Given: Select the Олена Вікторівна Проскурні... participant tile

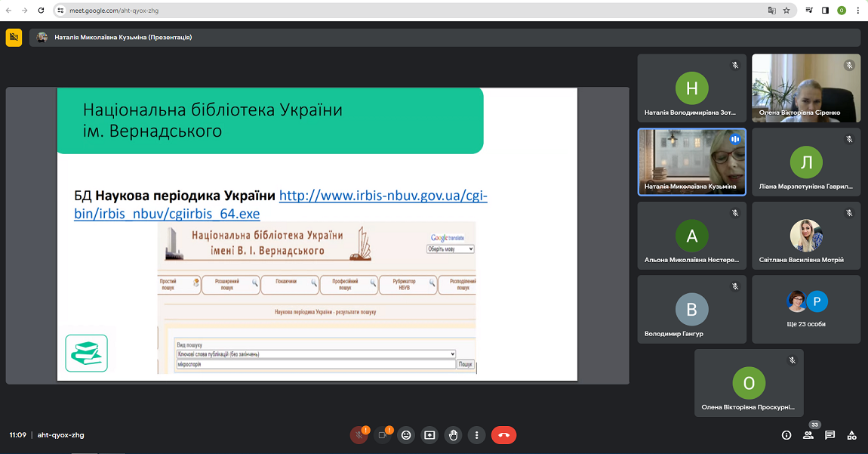Looking at the screenshot, I should click(749, 382).
